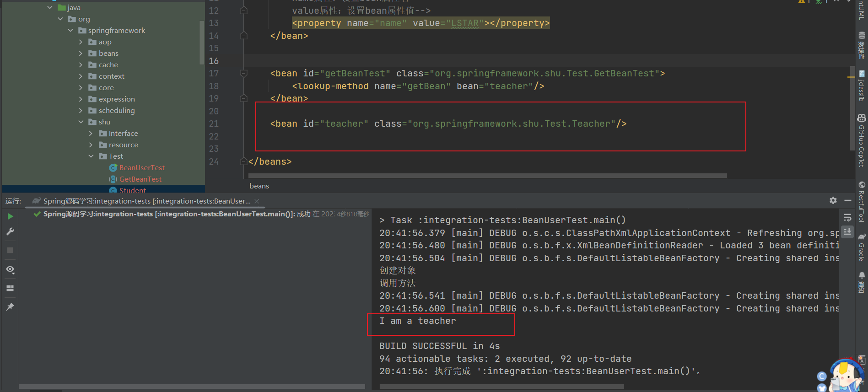Expand the cache package

(81, 64)
